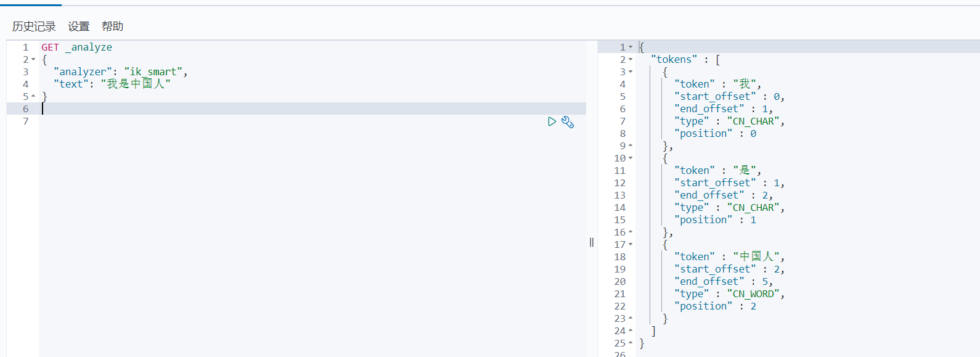980x357 pixels.
Task: Collapse response root at output line 1
Action: click(631, 47)
